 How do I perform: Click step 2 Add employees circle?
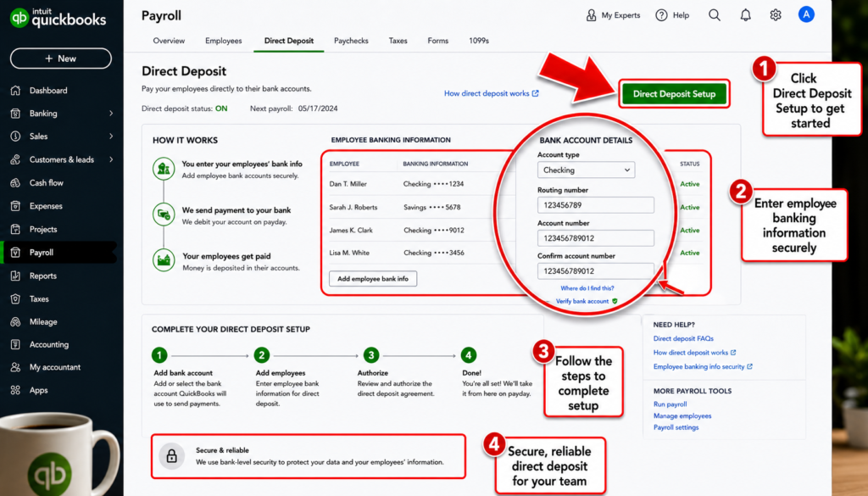click(x=261, y=355)
